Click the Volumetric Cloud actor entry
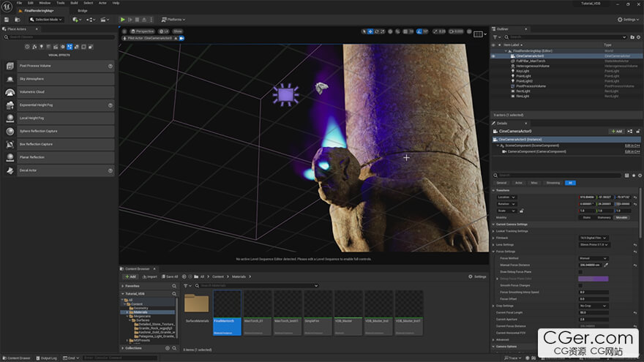Image resolution: width=644 pixels, height=362 pixels. (x=59, y=92)
